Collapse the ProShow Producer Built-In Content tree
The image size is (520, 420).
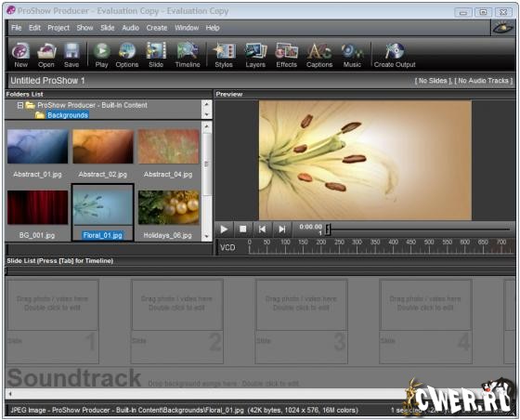point(20,105)
